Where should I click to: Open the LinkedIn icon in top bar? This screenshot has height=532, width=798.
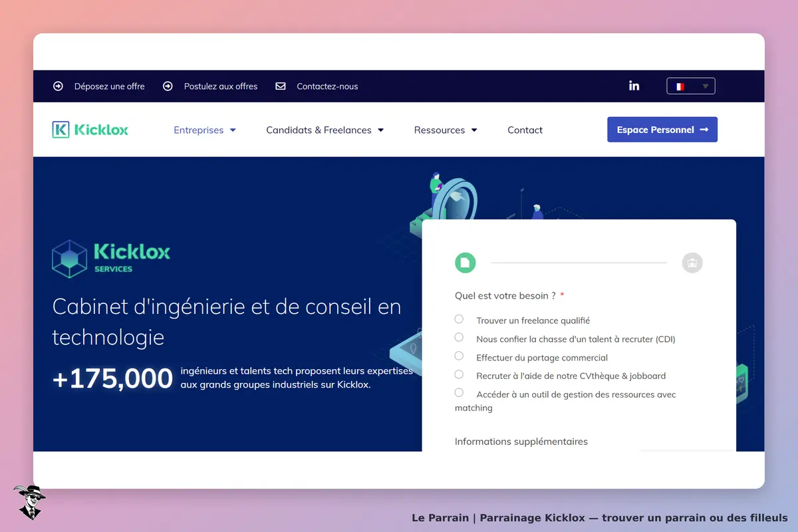click(634, 86)
